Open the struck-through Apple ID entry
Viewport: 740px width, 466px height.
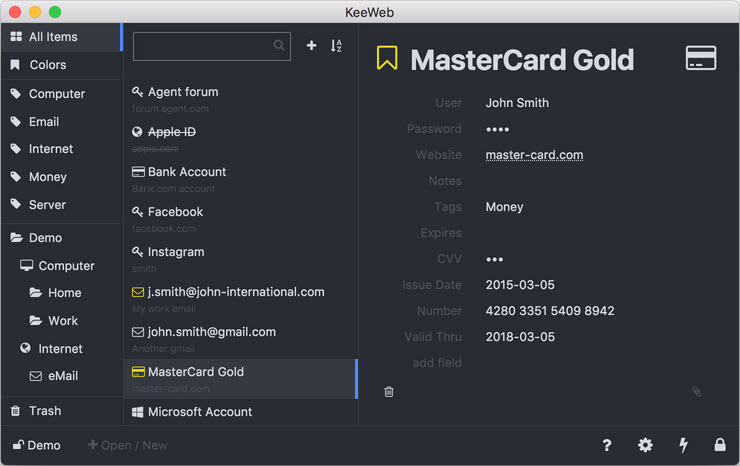[x=241, y=139]
